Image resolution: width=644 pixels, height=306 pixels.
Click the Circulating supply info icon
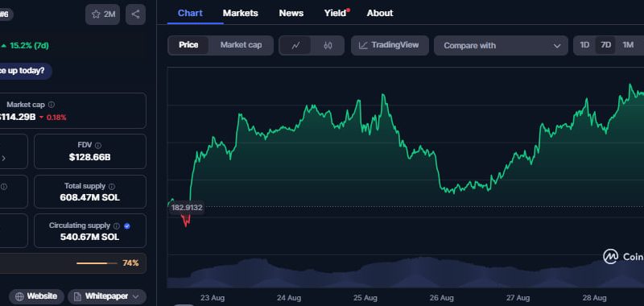pyautogui.click(x=117, y=226)
